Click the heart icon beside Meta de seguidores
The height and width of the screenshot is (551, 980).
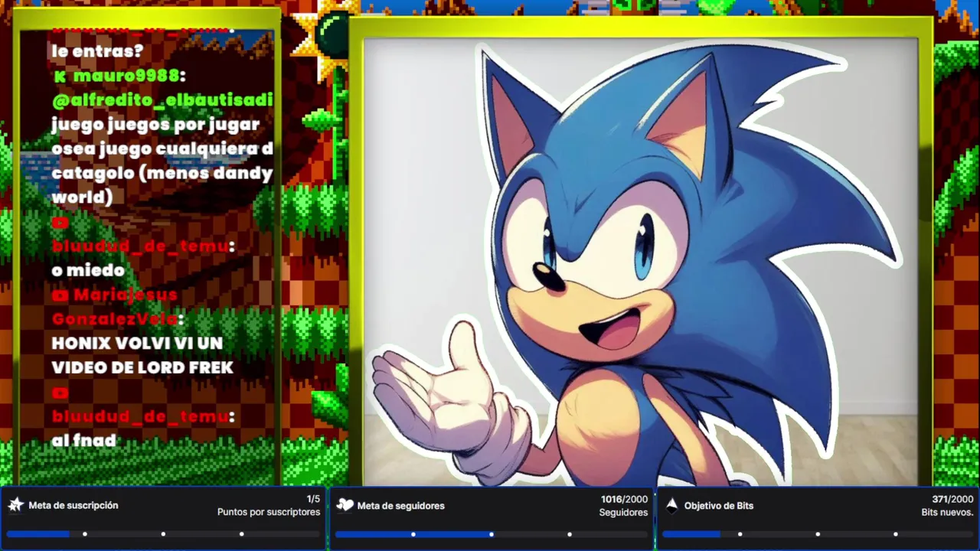tap(345, 505)
